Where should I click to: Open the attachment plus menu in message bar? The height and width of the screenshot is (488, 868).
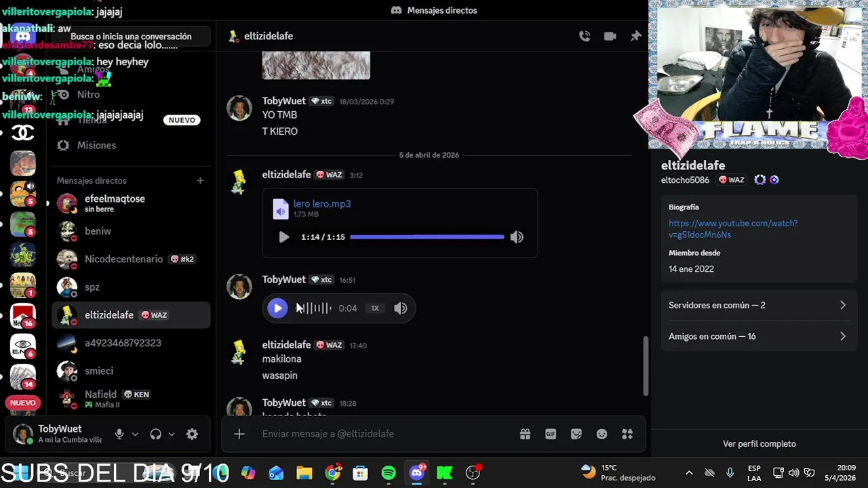(239, 434)
